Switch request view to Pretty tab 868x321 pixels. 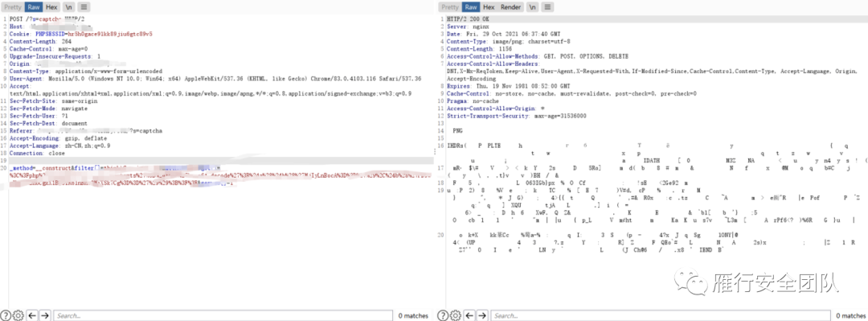click(x=13, y=7)
